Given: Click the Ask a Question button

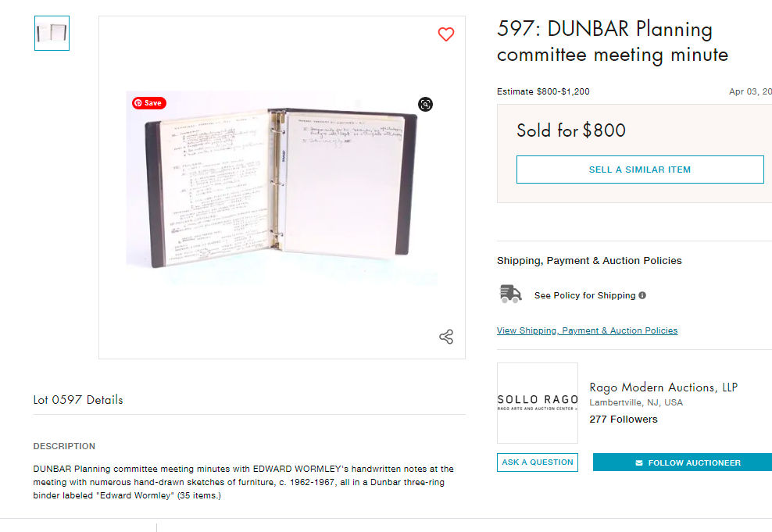Looking at the screenshot, I should click(x=537, y=462).
